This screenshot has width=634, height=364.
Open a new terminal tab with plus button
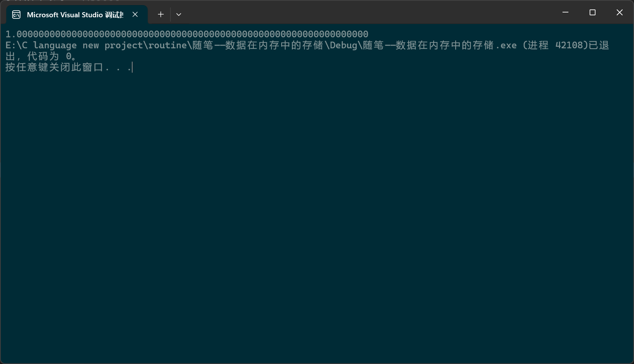coord(161,15)
